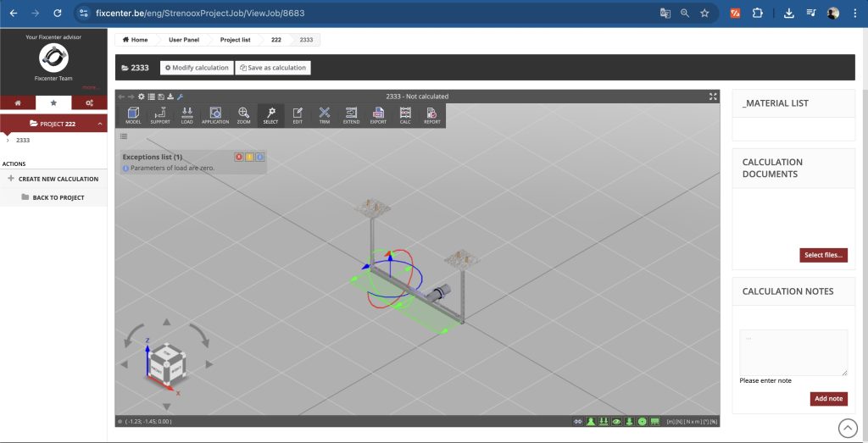Open project 222 breadcrumb
This screenshot has width=868, height=443.
[x=276, y=40]
